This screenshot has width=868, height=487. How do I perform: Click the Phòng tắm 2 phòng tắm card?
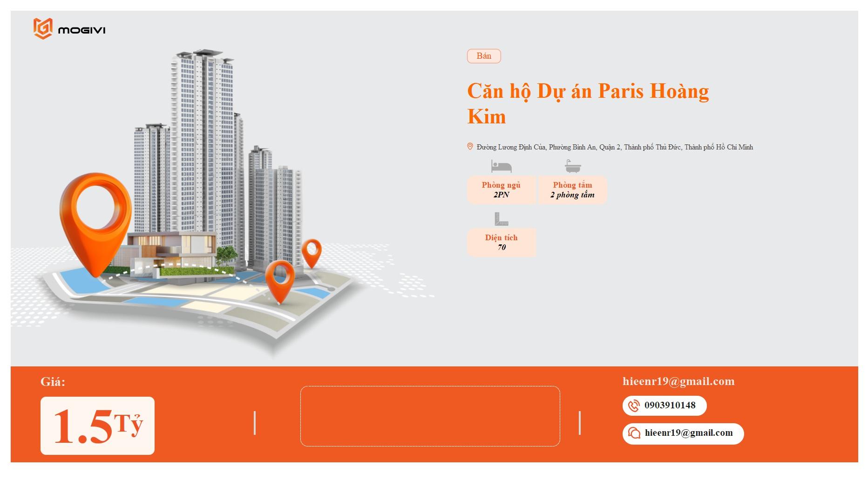click(x=573, y=190)
